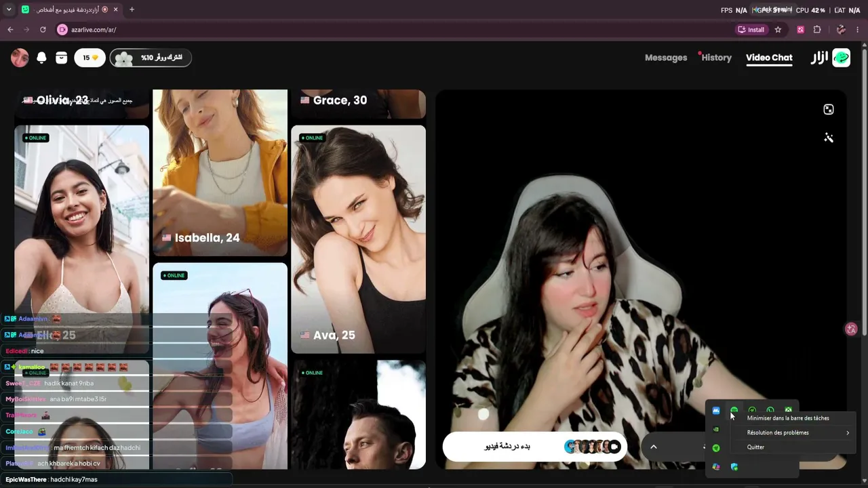868x488 pixels.
Task: Open the Chrome profile avatar
Action: click(841, 30)
